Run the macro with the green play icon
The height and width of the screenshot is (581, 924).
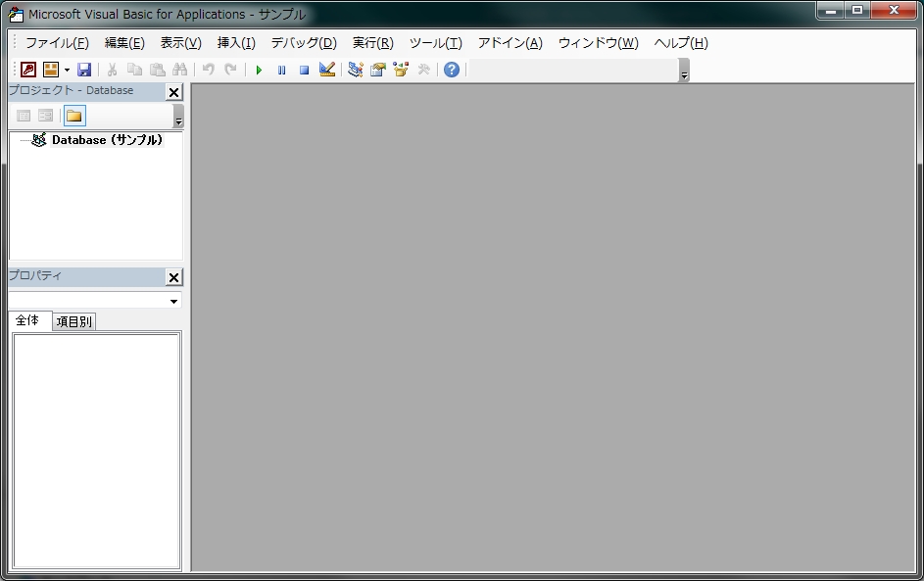[259, 70]
